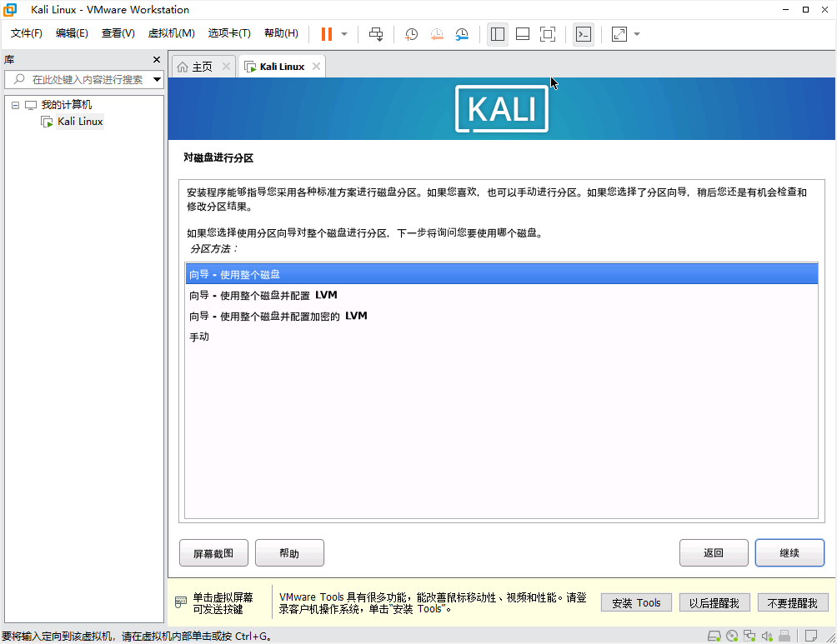
Task: Click the 继续 button
Action: click(x=789, y=552)
